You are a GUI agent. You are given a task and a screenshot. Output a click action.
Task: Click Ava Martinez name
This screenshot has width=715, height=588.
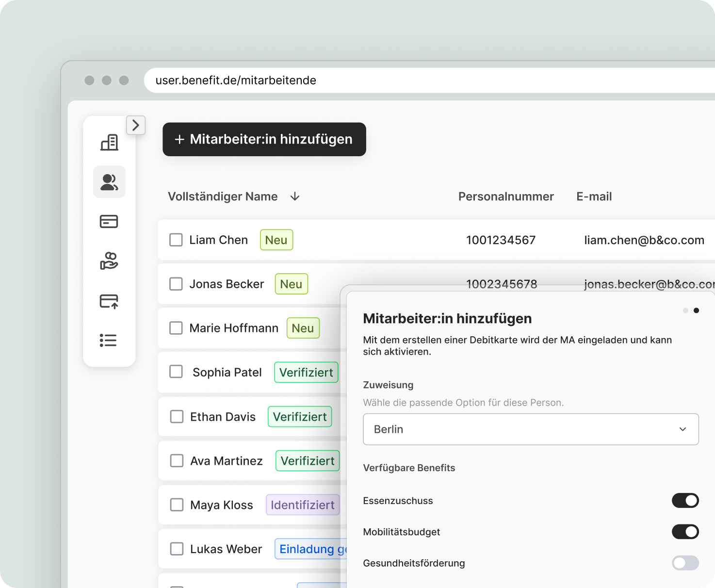pos(227,461)
